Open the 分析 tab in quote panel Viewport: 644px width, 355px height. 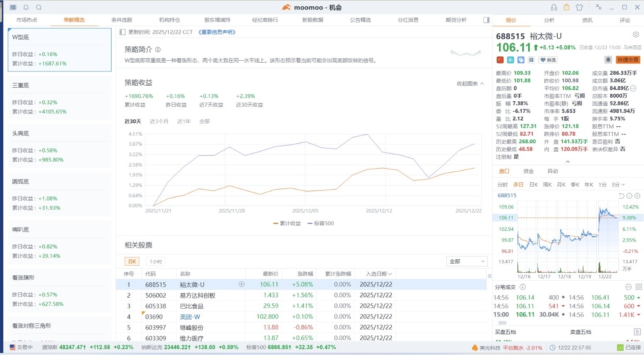point(549,20)
